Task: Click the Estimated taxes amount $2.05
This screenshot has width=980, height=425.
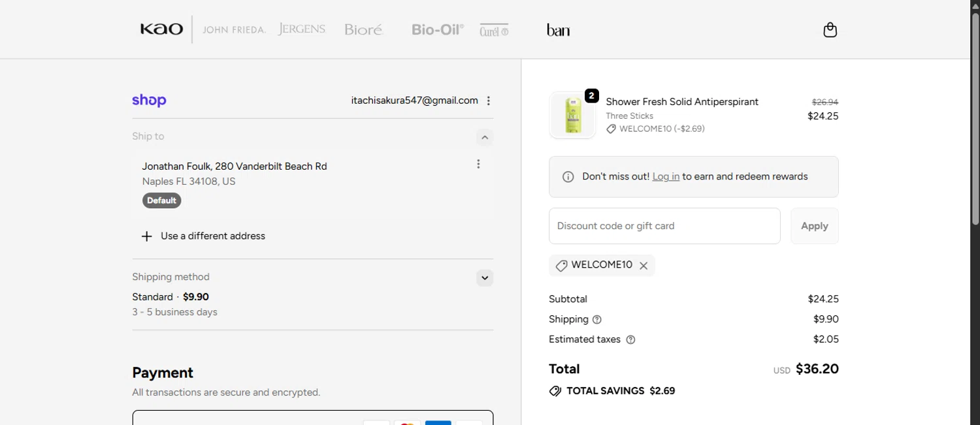Action: tap(826, 339)
